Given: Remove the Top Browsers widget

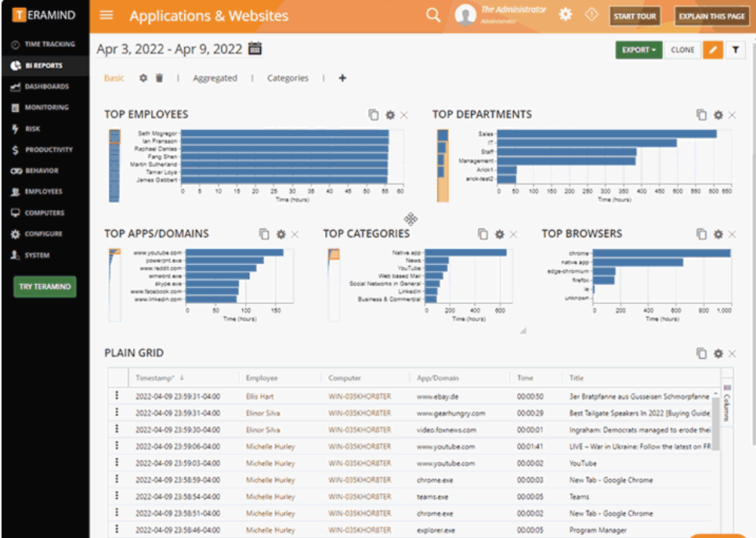Looking at the screenshot, I should click(732, 234).
